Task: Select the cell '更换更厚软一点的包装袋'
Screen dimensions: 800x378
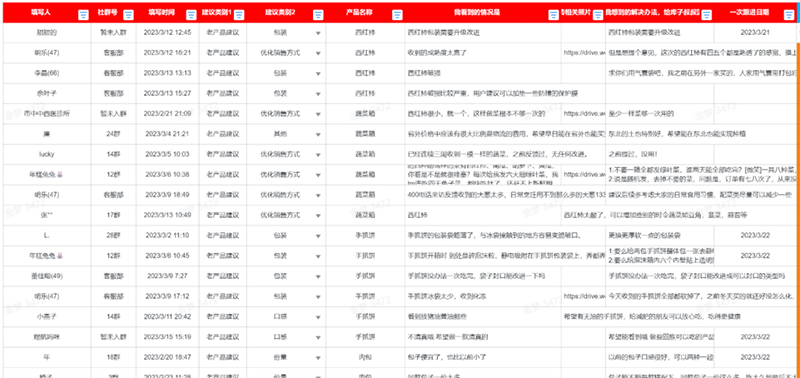Action: (660, 235)
